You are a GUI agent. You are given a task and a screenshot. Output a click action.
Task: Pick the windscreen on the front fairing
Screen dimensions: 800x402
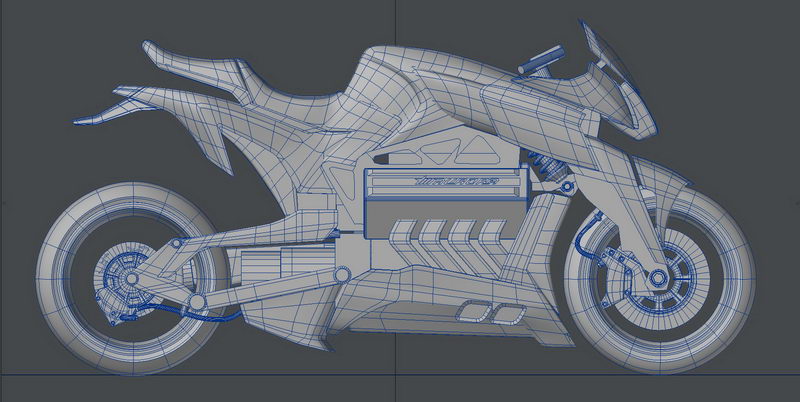(x=609, y=50)
